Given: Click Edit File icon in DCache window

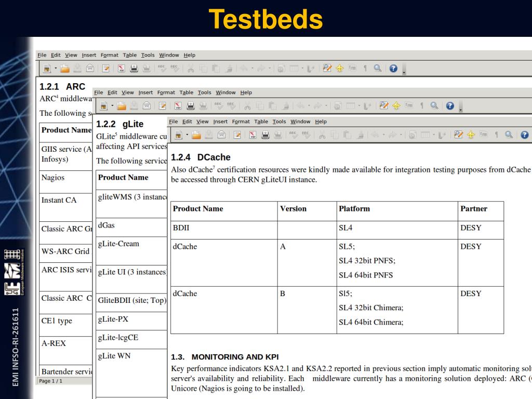Looking at the screenshot, I should click(x=237, y=135).
